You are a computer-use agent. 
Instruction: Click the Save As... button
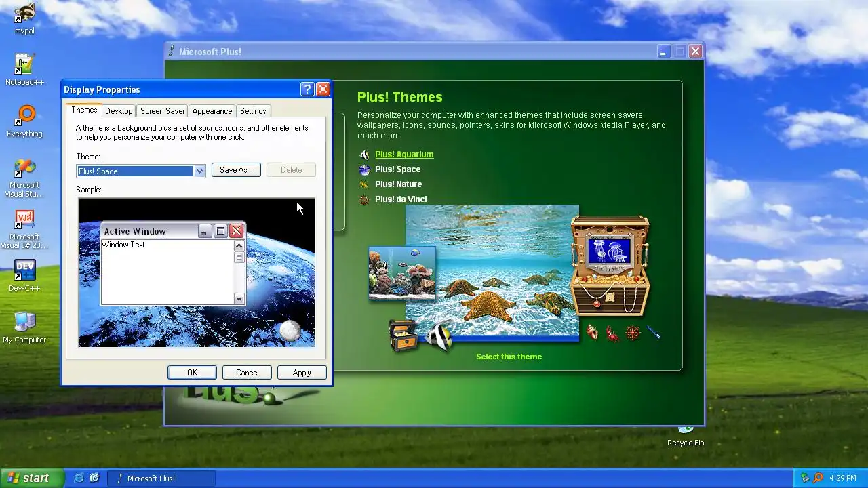(236, 170)
